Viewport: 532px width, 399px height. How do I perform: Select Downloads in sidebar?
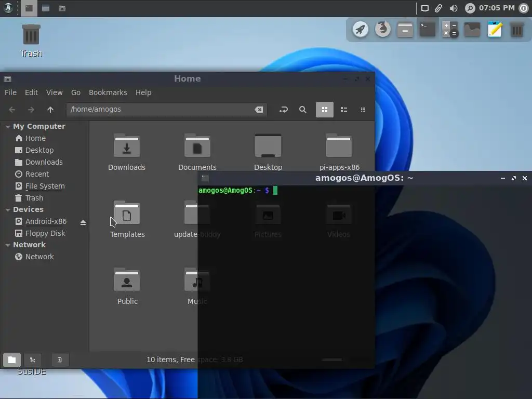pyautogui.click(x=45, y=162)
